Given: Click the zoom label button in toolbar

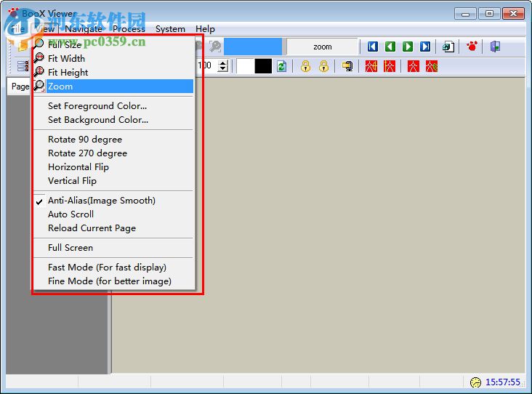Looking at the screenshot, I should pos(322,47).
